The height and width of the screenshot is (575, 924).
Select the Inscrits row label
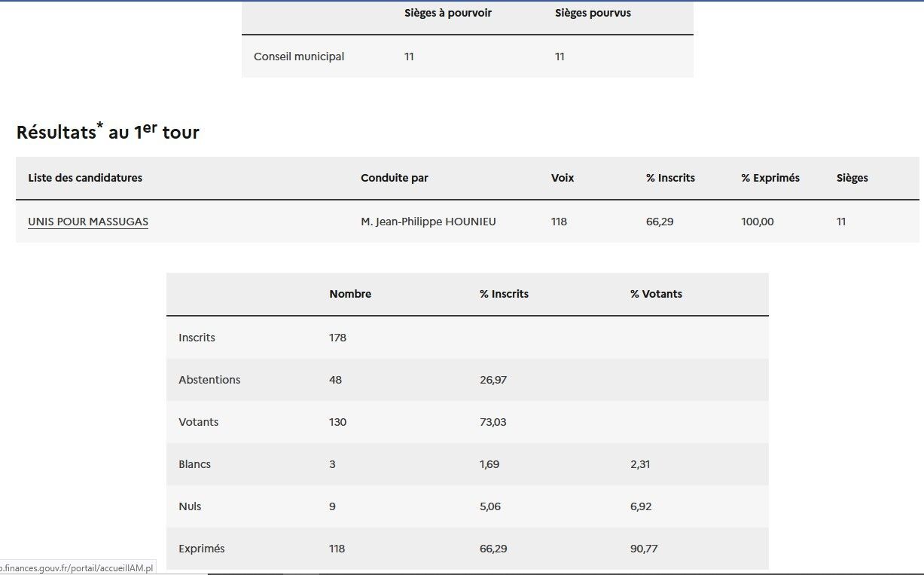tap(197, 338)
